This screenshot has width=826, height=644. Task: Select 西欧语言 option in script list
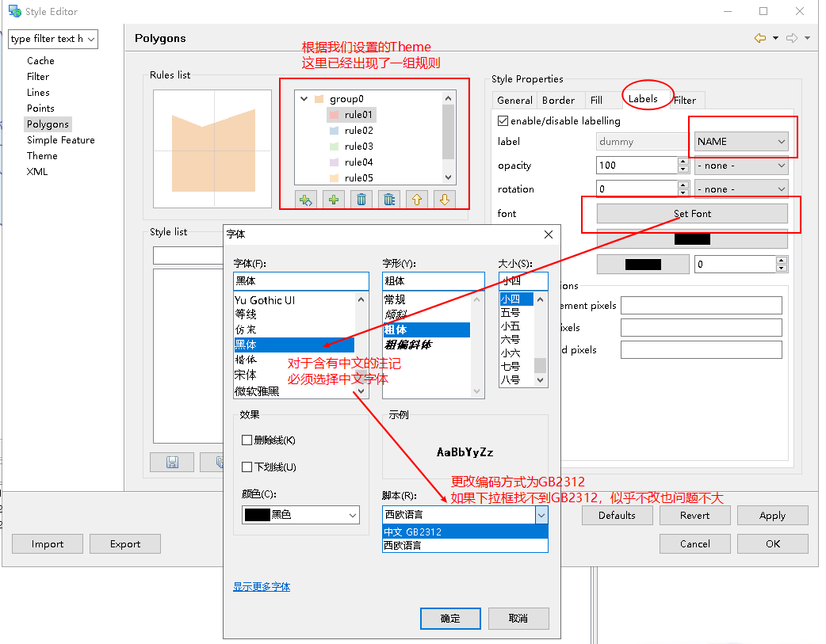(465, 546)
